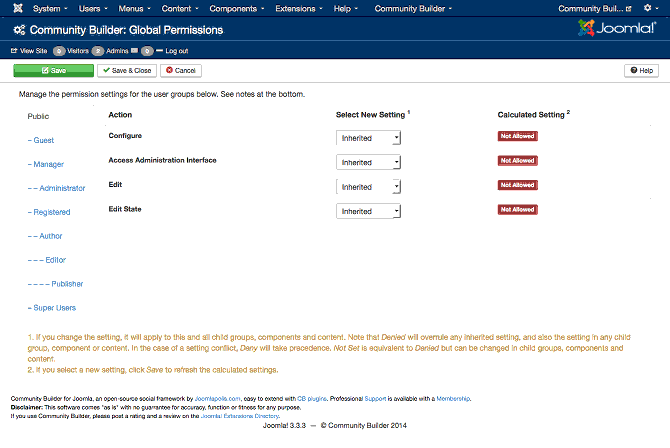Click the messages count badge
The image size is (670, 448).
tap(147, 51)
